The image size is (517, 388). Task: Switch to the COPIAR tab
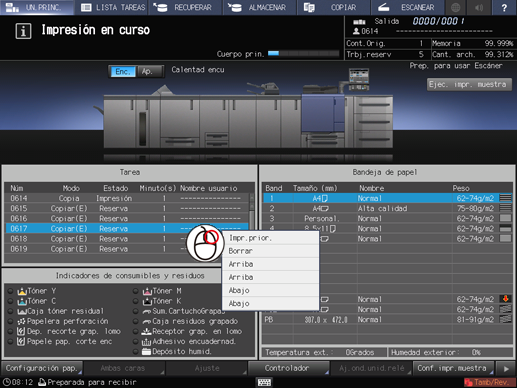click(x=333, y=7)
